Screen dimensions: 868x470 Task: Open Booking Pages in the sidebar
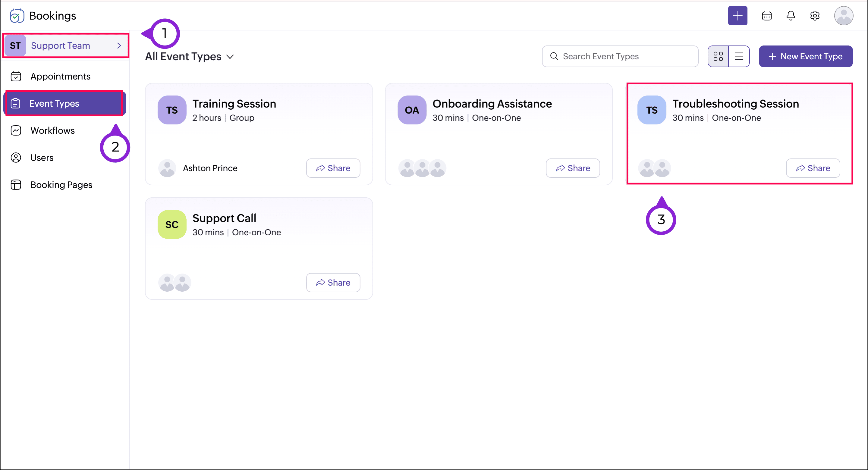tap(61, 185)
